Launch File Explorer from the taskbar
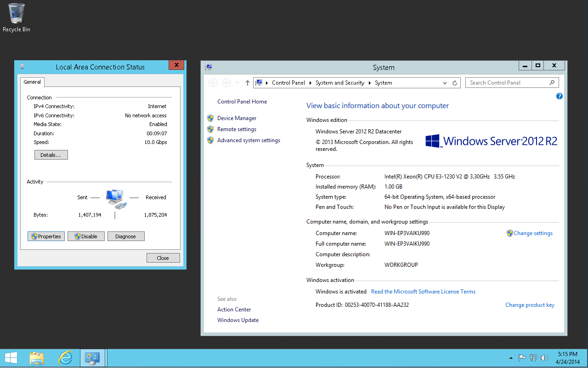Image resolution: width=588 pixels, height=368 pixels. pyautogui.click(x=37, y=358)
